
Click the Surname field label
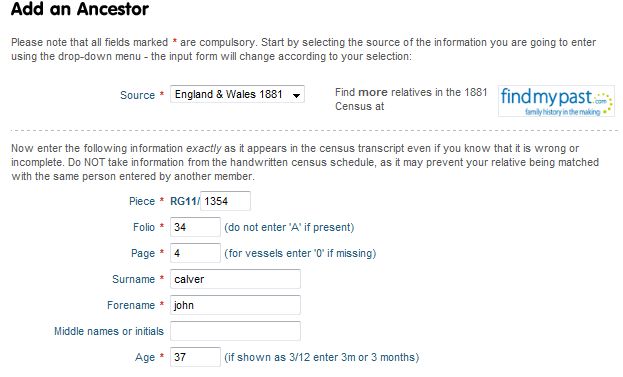pyautogui.click(x=134, y=279)
